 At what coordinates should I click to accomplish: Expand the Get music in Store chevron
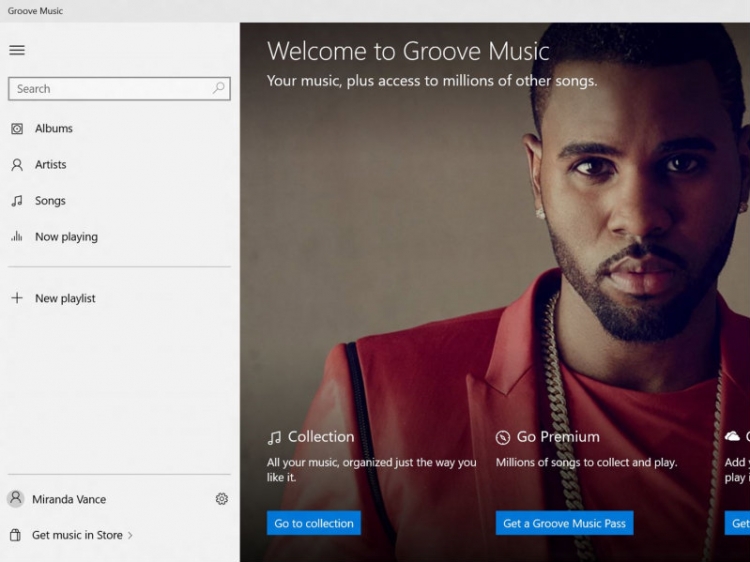click(x=130, y=536)
